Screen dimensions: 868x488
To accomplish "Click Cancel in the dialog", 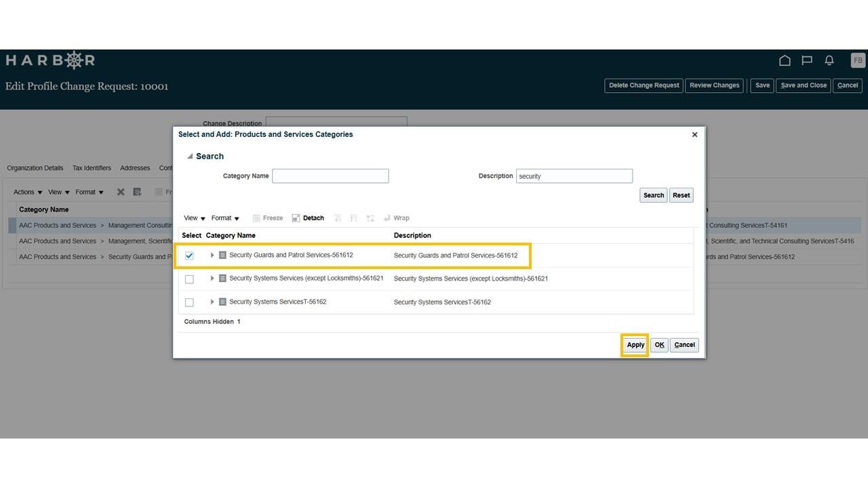I will point(684,345).
